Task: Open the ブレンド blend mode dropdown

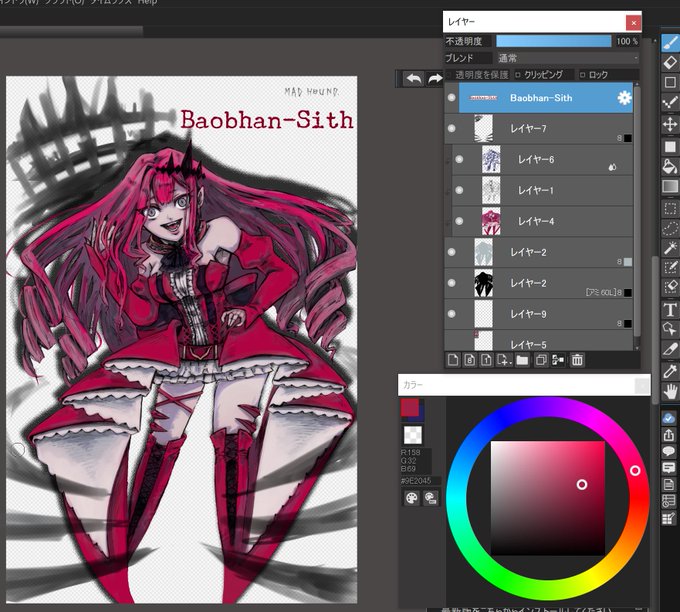Action: click(568, 58)
